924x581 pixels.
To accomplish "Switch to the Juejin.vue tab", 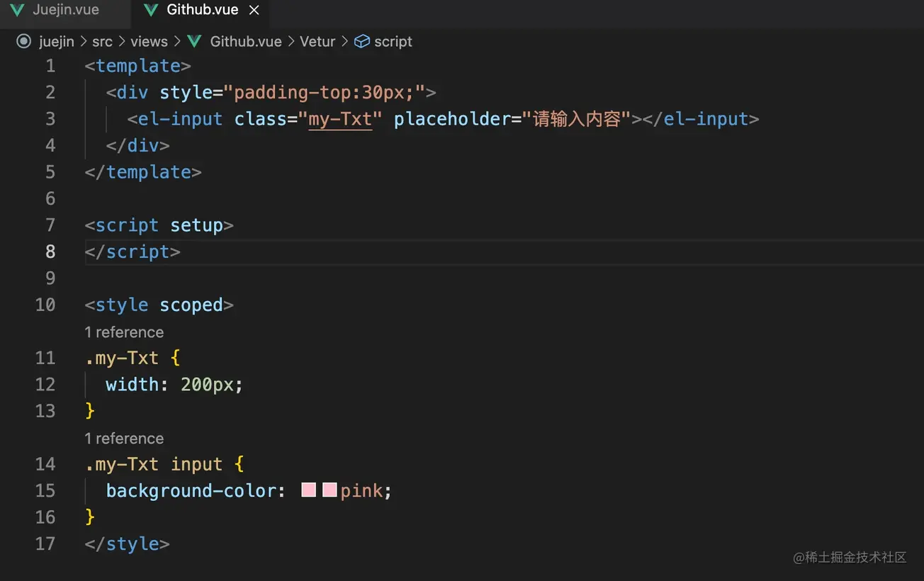I will (65, 10).
